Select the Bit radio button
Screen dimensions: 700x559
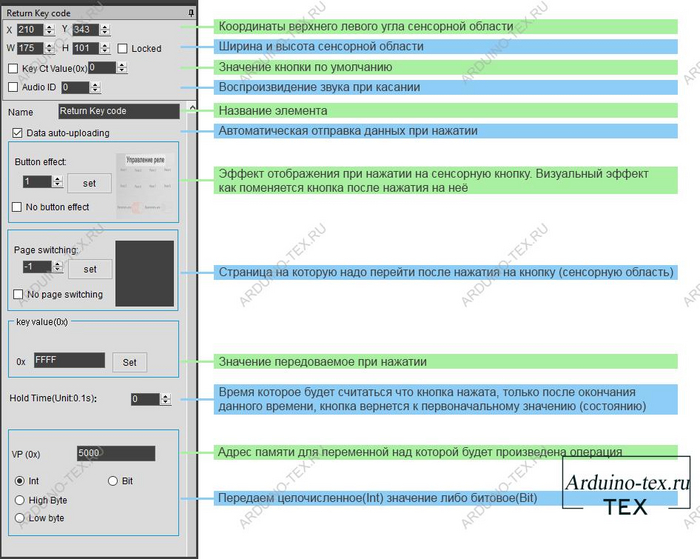113,481
